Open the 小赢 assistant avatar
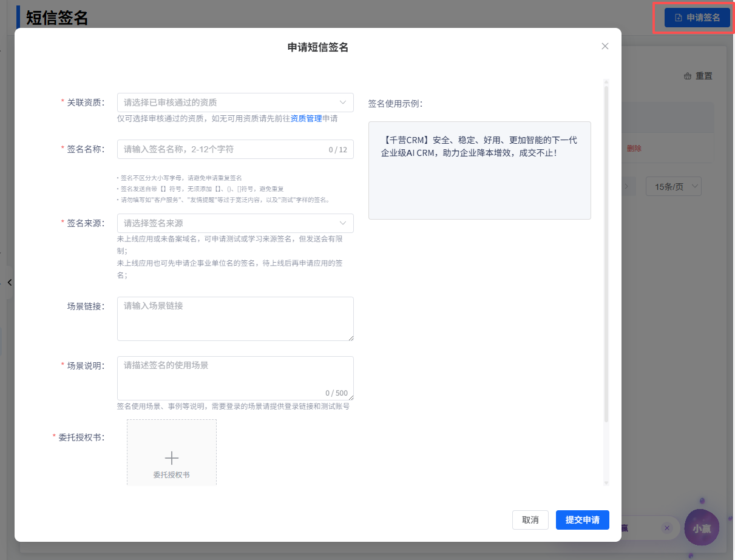 pyautogui.click(x=701, y=528)
